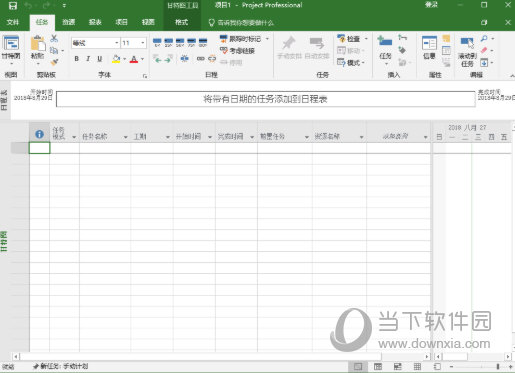Expand the background color arrow

pyautogui.click(x=125, y=59)
